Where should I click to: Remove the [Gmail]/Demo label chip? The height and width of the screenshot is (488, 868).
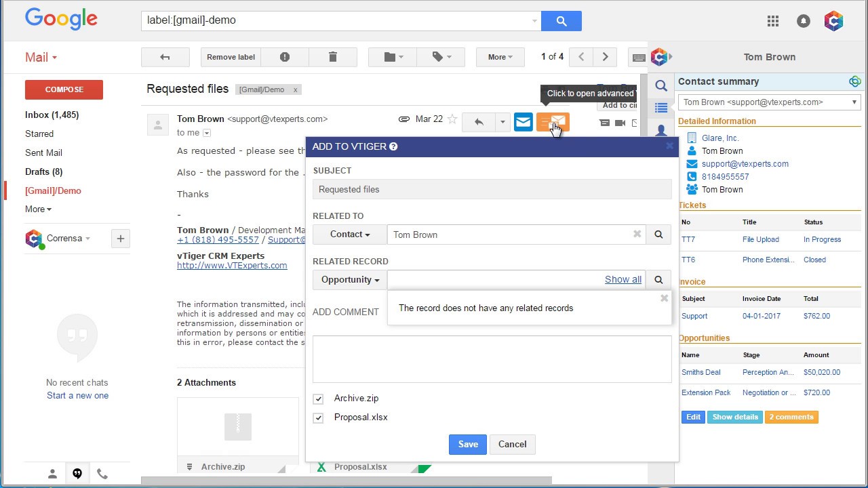(x=295, y=89)
